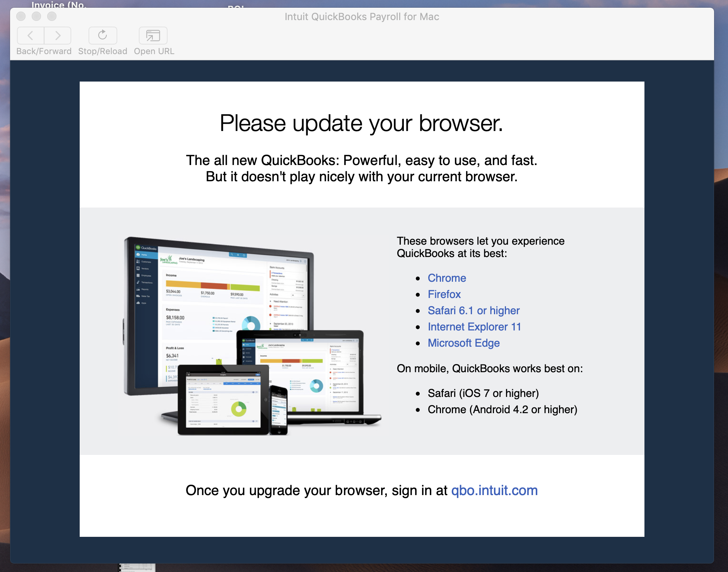Follow the Safari 6.1 or higher link
728x572 pixels.
pos(473,310)
